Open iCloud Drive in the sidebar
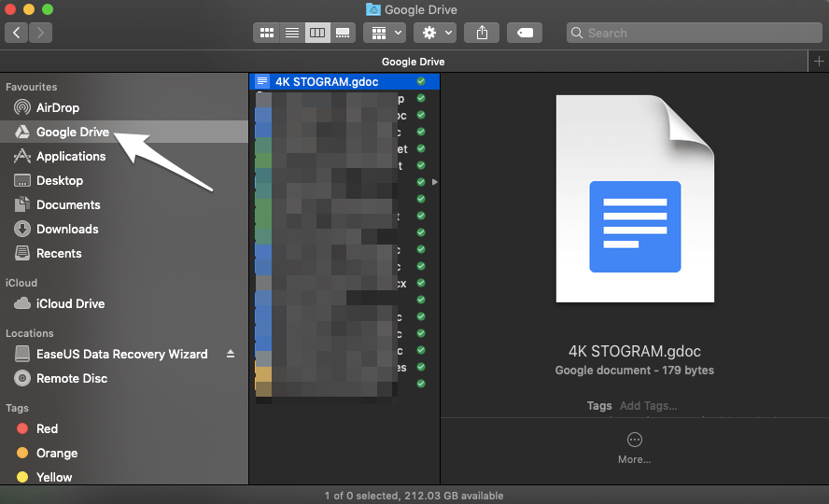The image size is (829, 504). (124, 303)
